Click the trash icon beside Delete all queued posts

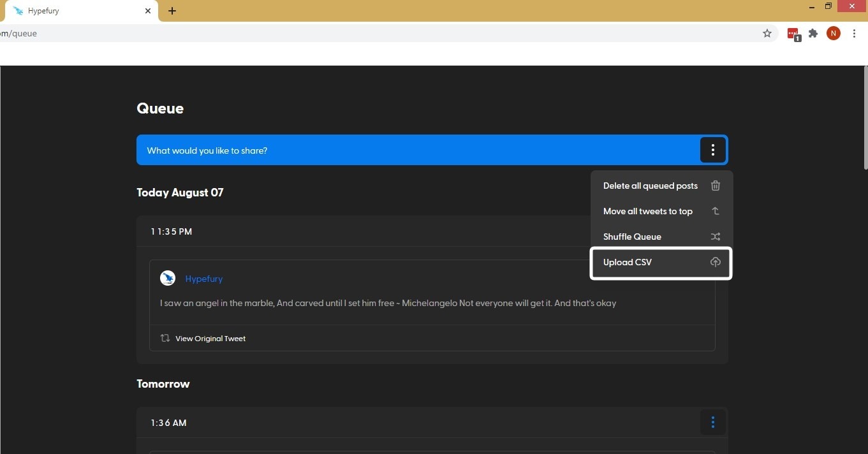[715, 186]
